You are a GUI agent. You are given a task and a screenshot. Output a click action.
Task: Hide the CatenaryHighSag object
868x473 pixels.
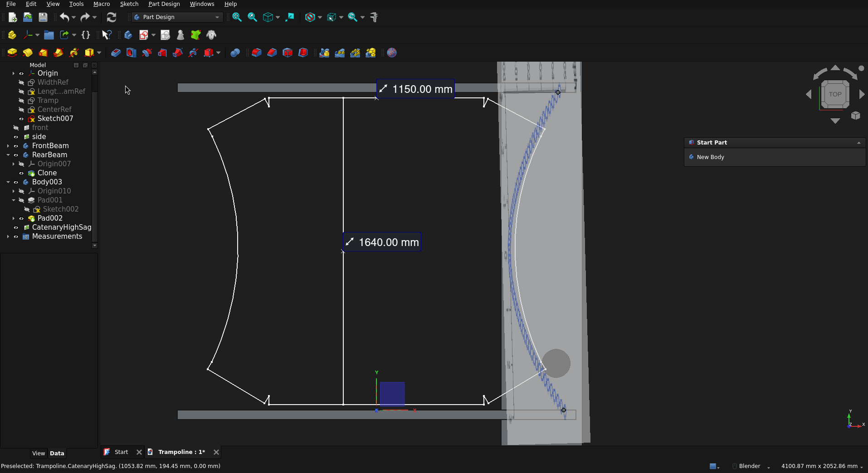16,227
